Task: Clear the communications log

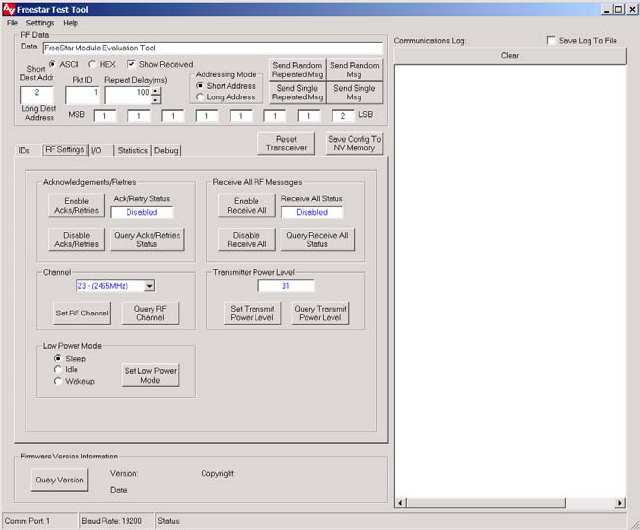Action: [x=510, y=56]
